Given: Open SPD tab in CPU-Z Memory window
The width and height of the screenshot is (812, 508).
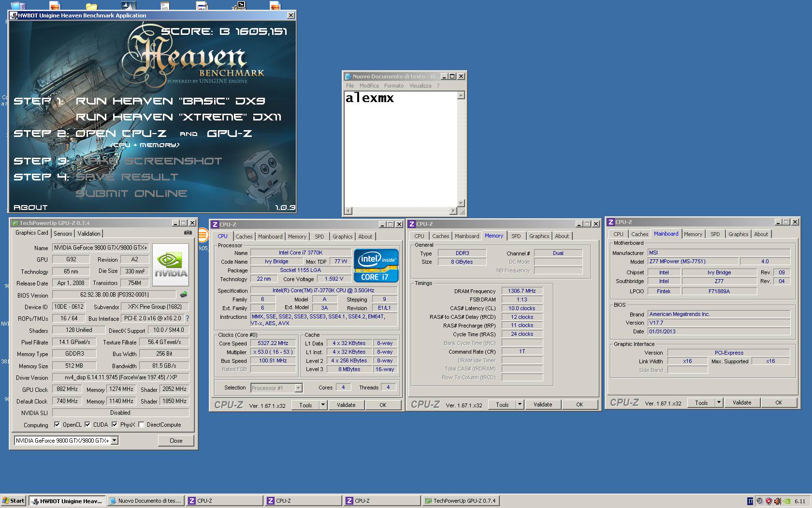Looking at the screenshot, I should [516, 236].
